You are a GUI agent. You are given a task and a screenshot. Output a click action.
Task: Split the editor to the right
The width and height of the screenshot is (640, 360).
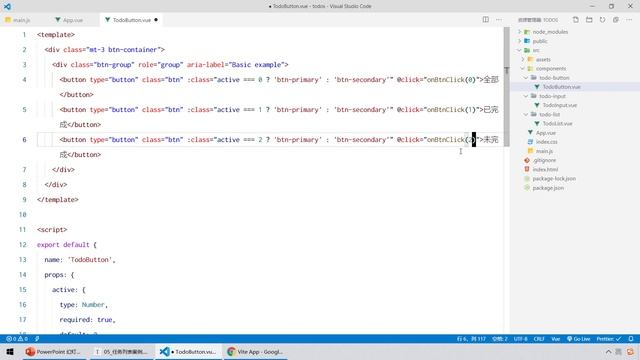point(486,20)
